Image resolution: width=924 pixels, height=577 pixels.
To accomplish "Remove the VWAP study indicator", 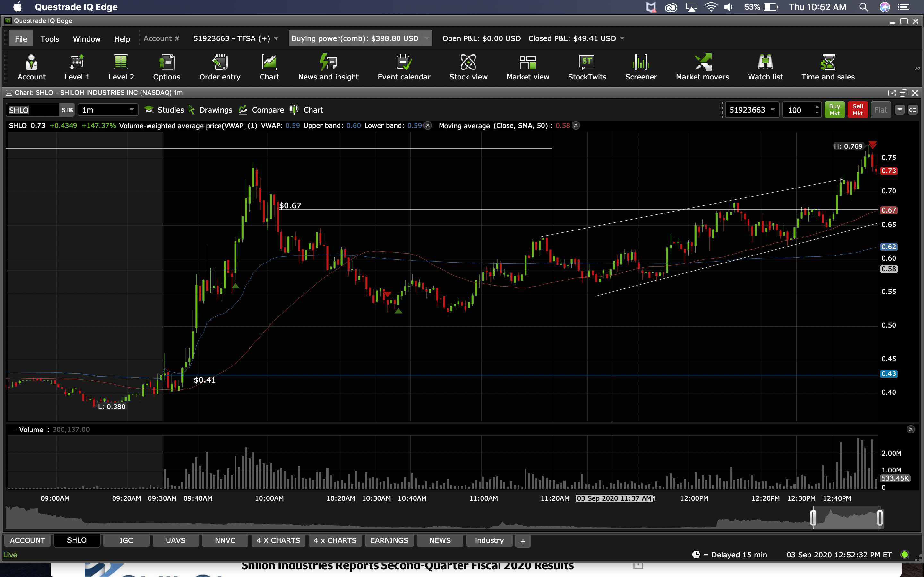I will pyautogui.click(x=428, y=126).
